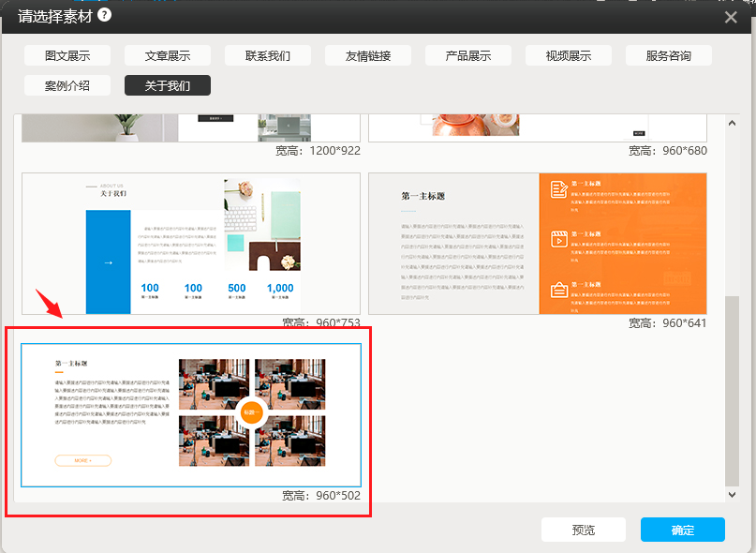Viewport: 756px width, 553px height.
Task: Click the active 关于我们 tab
Action: coord(168,85)
